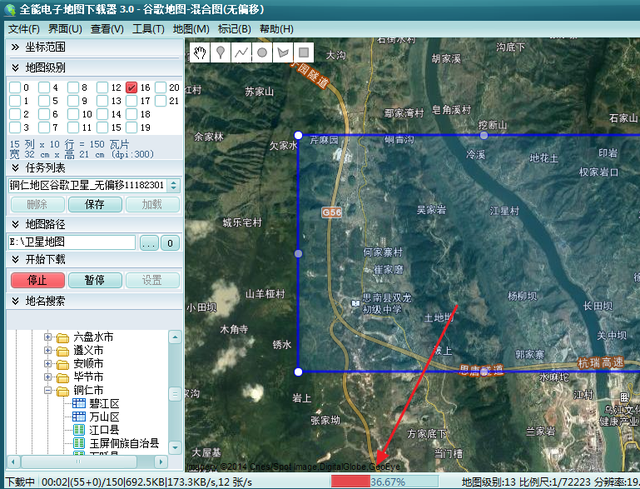Check map level 12 checkbox
Image resolution: width=640 pixels, height=489 pixels.
(x=102, y=87)
